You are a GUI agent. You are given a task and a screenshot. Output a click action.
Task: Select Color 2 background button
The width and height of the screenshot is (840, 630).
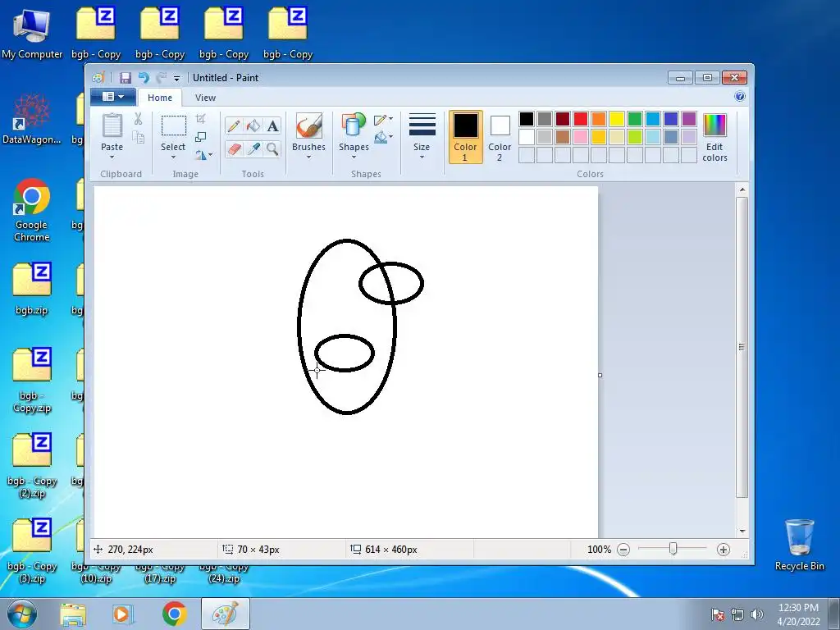(x=500, y=137)
